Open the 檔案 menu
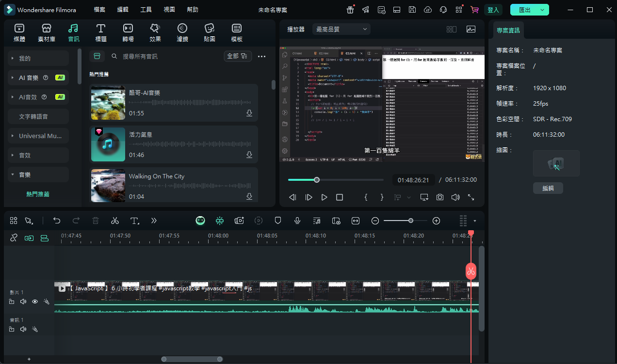Screen dimensions: 617x364 pos(99,10)
